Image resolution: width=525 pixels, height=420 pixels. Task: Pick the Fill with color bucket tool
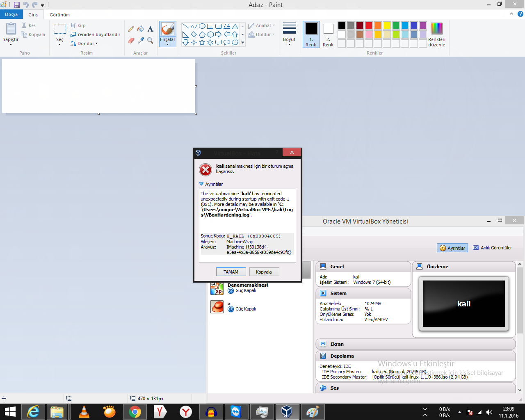click(141, 29)
